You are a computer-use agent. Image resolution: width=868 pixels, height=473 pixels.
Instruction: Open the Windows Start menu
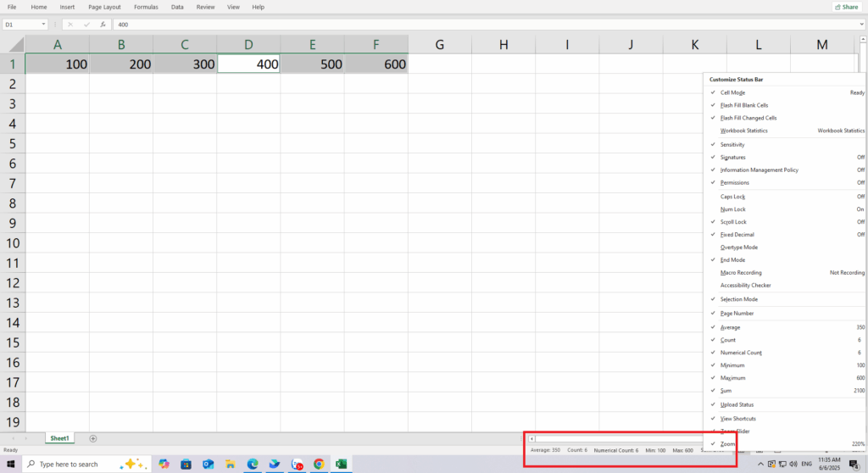(x=10, y=465)
